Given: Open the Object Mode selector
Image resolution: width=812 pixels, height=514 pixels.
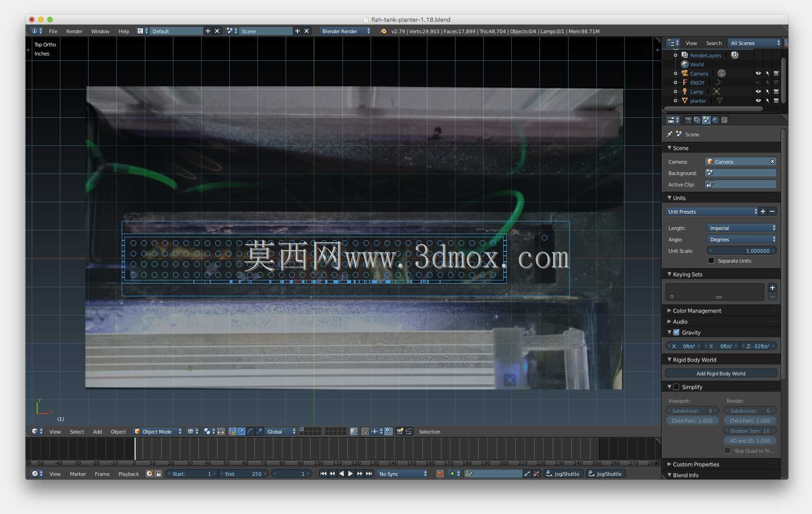Looking at the screenshot, I should [158, 431].
